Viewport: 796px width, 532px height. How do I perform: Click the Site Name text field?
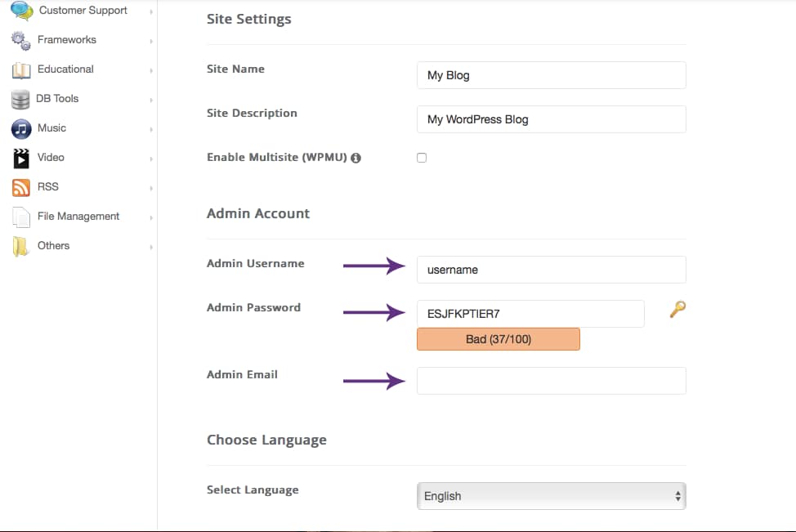pos(551,75)
